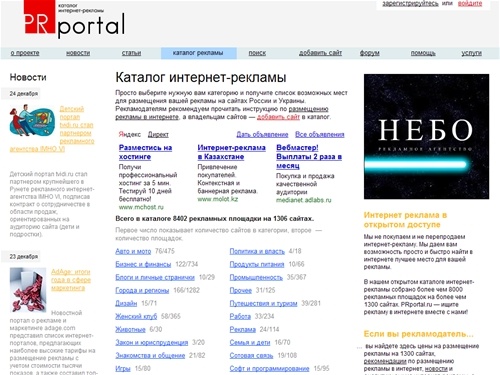This screenshot has width=500, height=375.
Task: Open 'Животные' category
Action: pos(130,330)
